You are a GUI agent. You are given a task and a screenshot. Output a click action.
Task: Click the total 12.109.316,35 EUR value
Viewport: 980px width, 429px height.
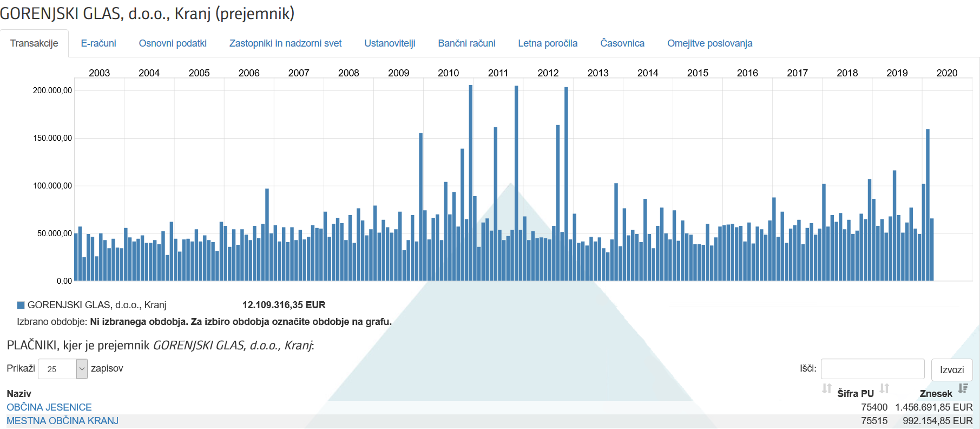click(x=284, y=305)
